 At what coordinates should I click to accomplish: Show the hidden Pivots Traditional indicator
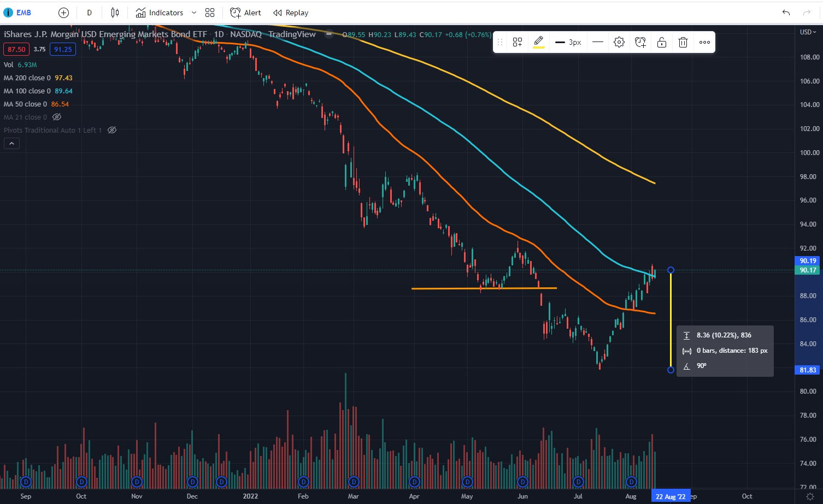tap(112, 130)
